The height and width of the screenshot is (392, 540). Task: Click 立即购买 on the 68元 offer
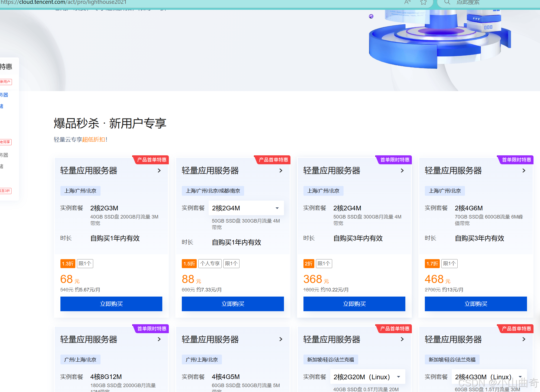(111, 304)
